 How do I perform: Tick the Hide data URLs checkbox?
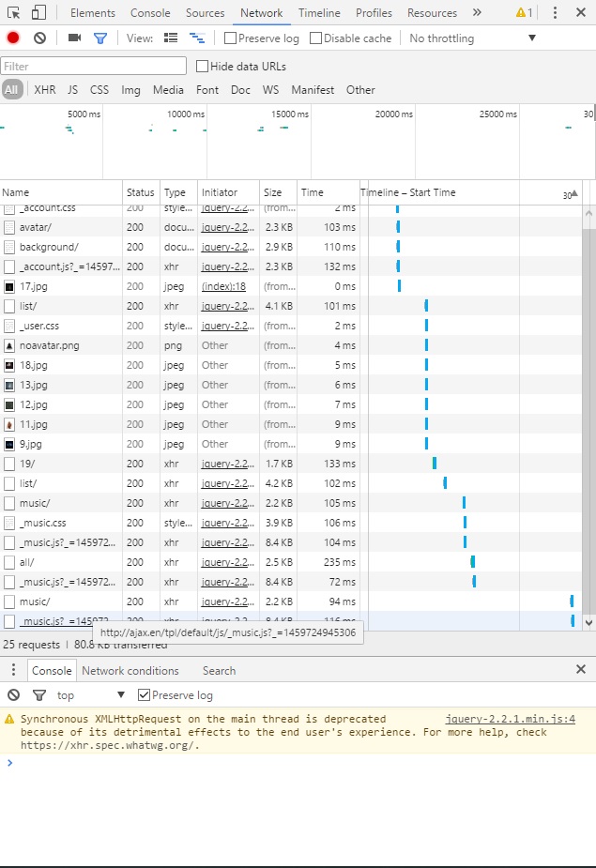tap(202, 67)
